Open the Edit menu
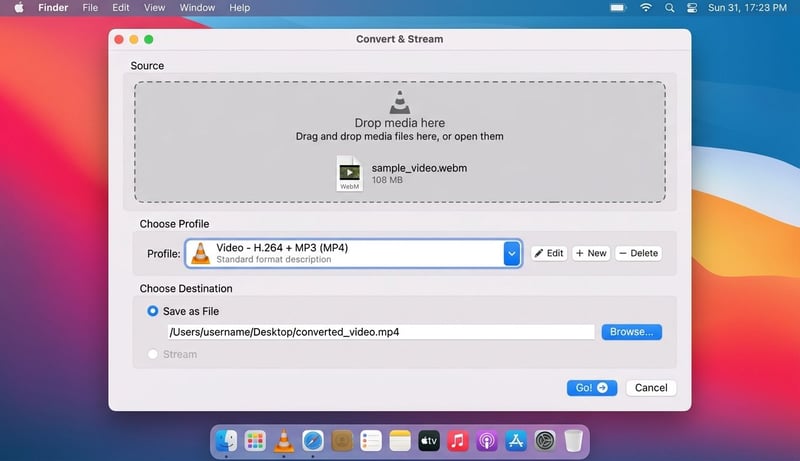Viewport: 800px width, 461px height. 121,8
